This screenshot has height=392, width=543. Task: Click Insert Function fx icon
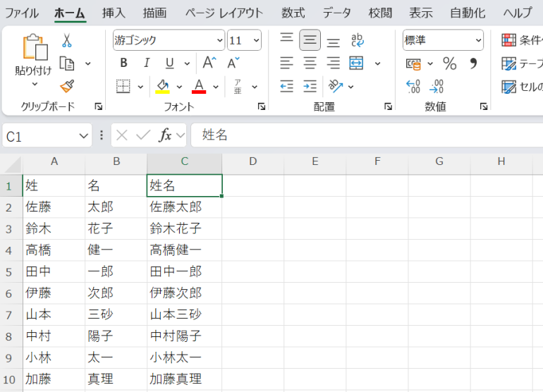pos(165,135)
